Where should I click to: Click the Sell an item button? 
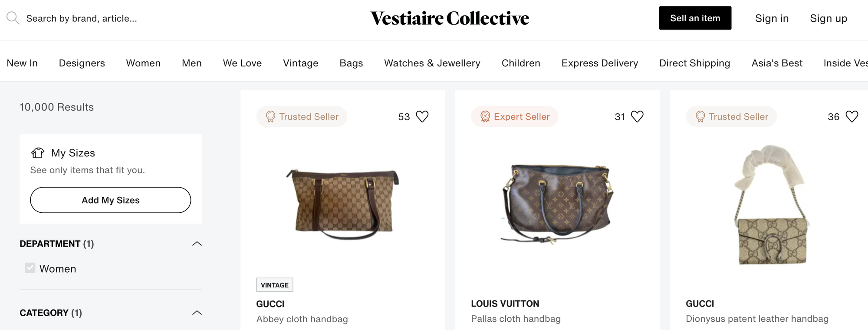695,18
